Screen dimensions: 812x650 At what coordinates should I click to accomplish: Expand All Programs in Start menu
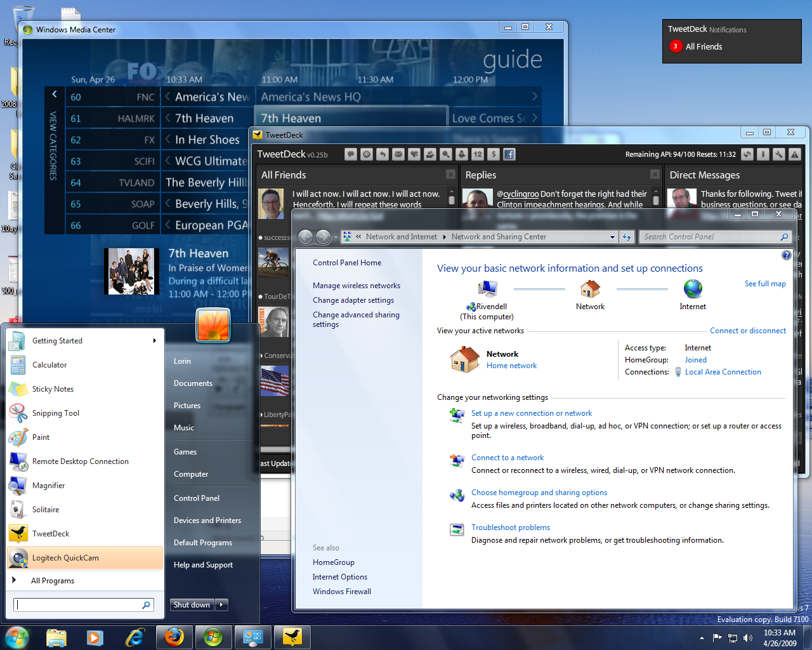click(x=86, y=581)
